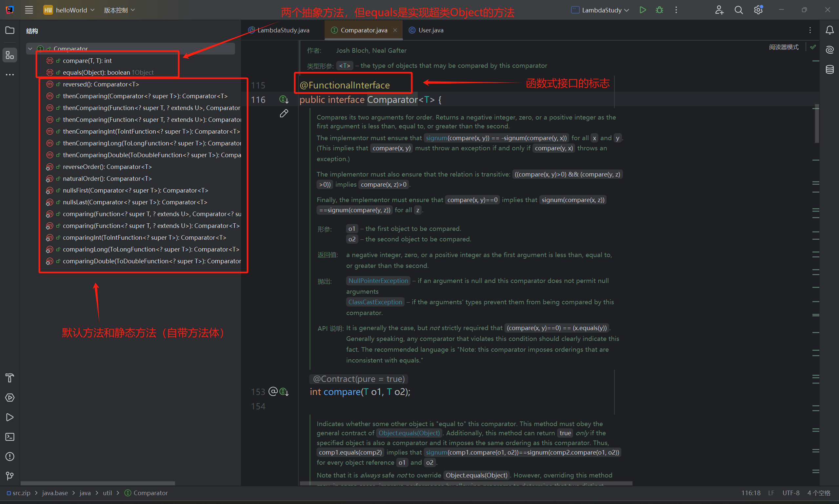The width and height of the screenshot is (839, 504).
Task: Toggle reader mode (阅读器模式)
Action: click(x=783, y=47)
